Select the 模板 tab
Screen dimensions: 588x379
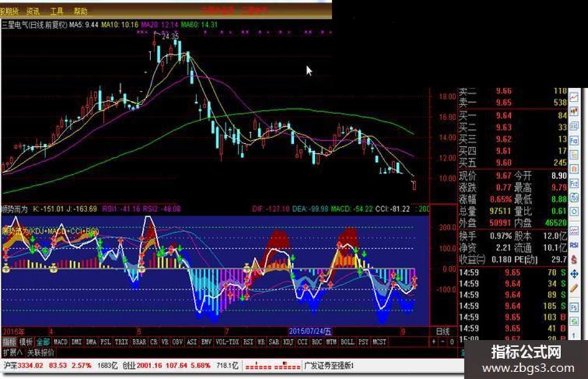[x=26, y=342]
